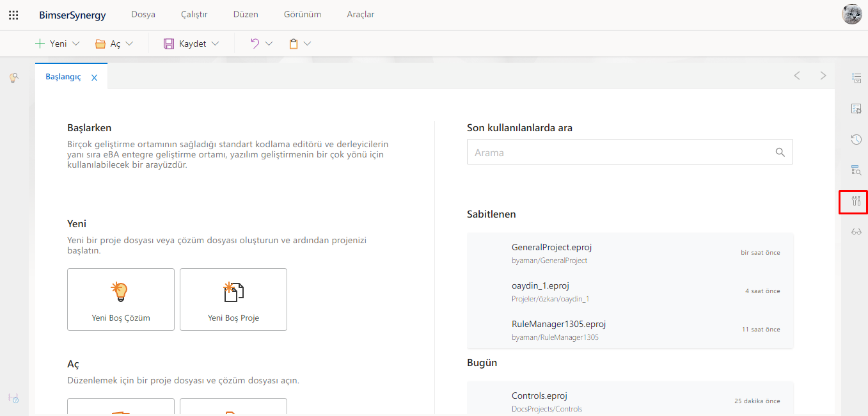
Task: Close the Başlangıç tab
Action: tap(94, 77)
